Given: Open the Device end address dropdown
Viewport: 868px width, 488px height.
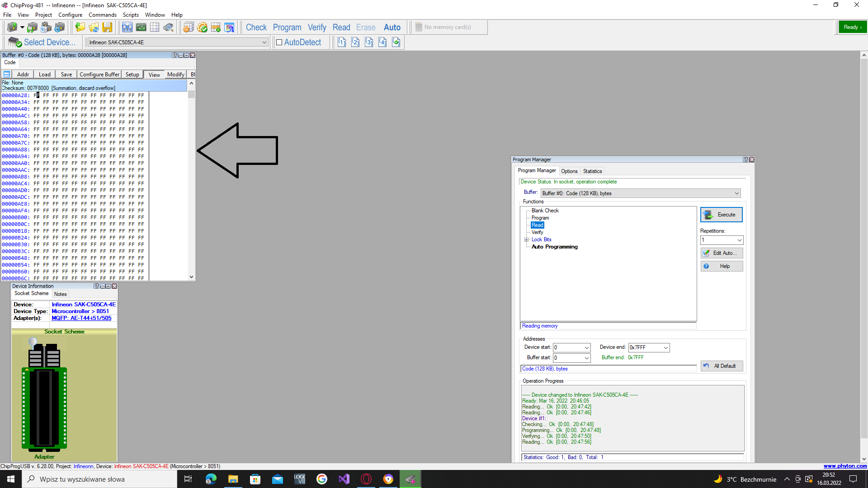Looking at the screenshot, I should 665,348.
